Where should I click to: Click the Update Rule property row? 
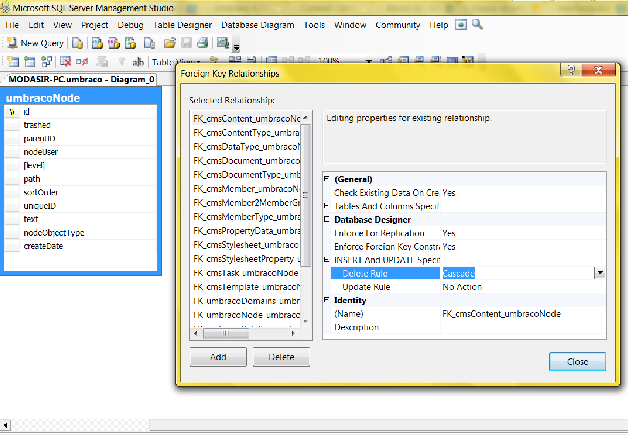coord(468,287)
